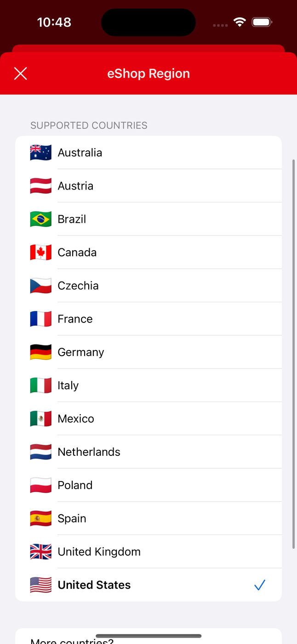
Task: Tap the Germany flag icon
Action: pos(41,352)
